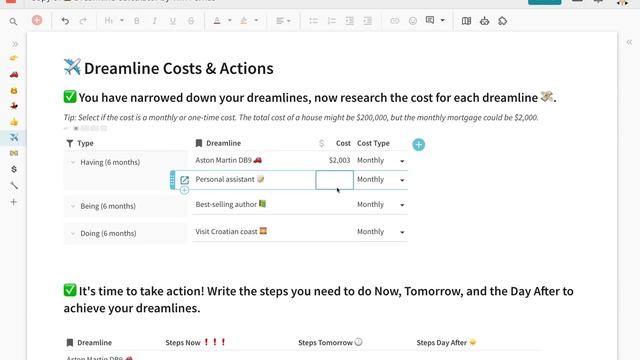Click the Cost Type column header

[x=373, y=143]
